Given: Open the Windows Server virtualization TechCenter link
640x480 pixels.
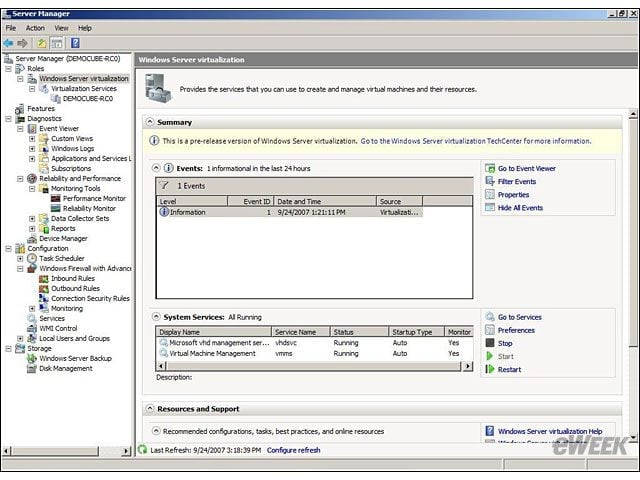Looking at the screenshot, I should [476, 141].
